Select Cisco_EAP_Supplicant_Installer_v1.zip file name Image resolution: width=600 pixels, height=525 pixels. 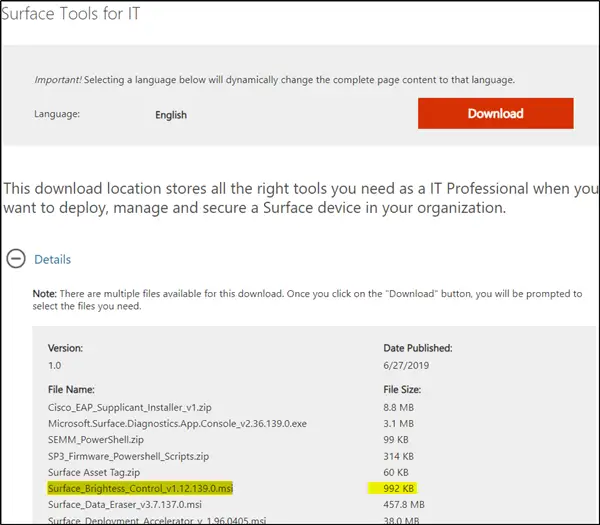[130, 407]
